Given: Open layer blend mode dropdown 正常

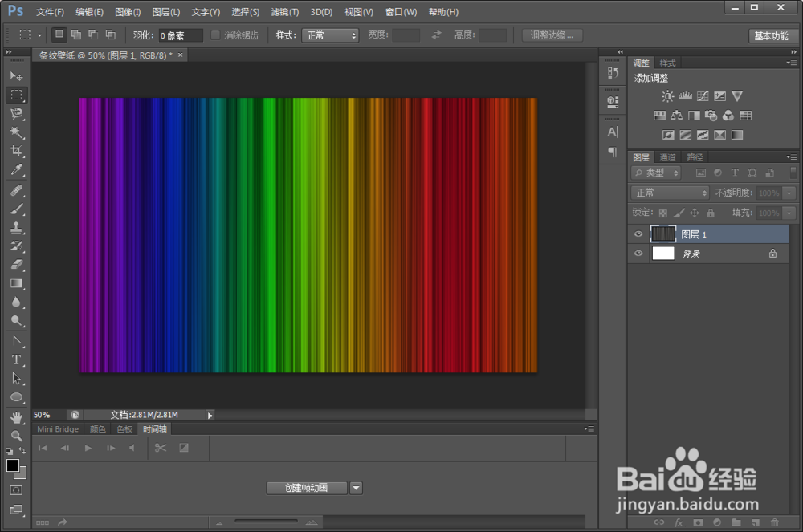Looking at the screenshot, I should coord(670,193).
